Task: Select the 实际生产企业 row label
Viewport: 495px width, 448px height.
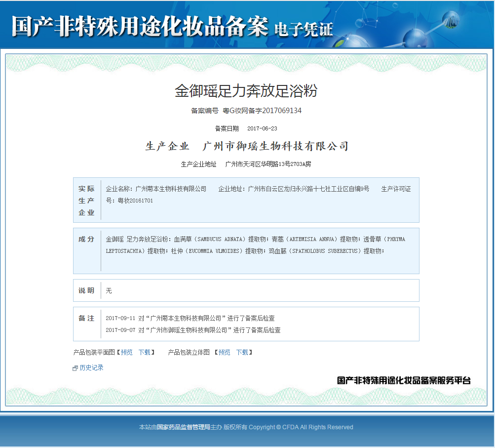Action: (x=86, y=200)
